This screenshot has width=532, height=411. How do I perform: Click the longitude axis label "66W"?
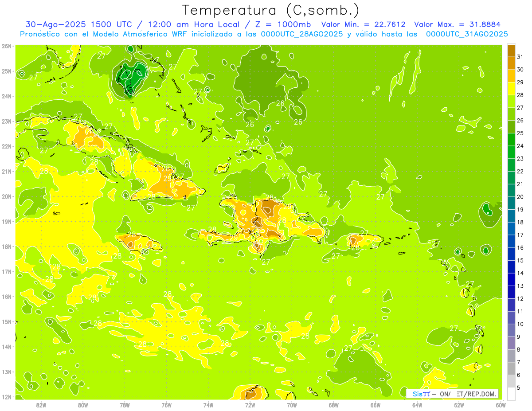pos(376,405)
